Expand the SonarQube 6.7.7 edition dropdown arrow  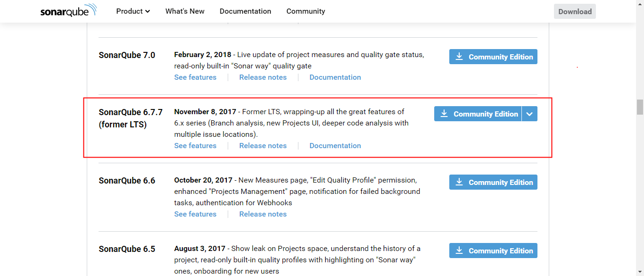pos(529,114)
